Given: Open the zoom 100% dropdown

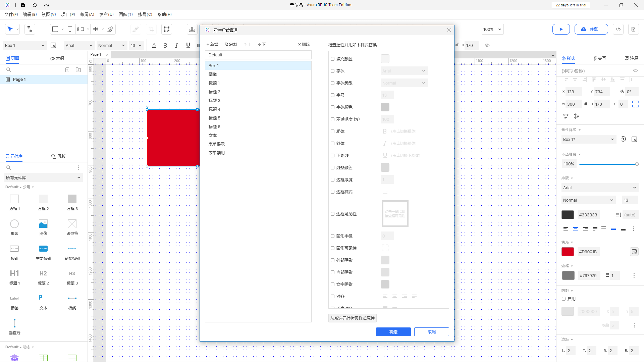Looking at the screenshot, I should 492,29.
